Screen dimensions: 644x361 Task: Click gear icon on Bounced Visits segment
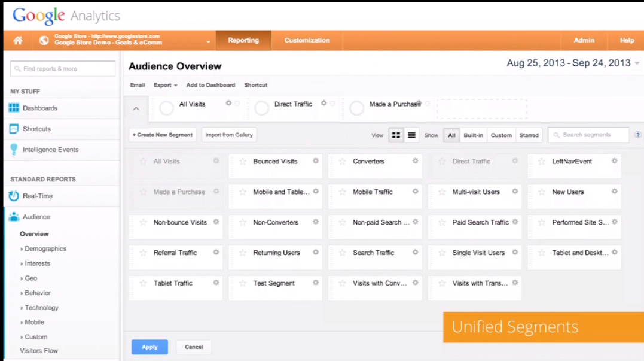tap(316, 161)
